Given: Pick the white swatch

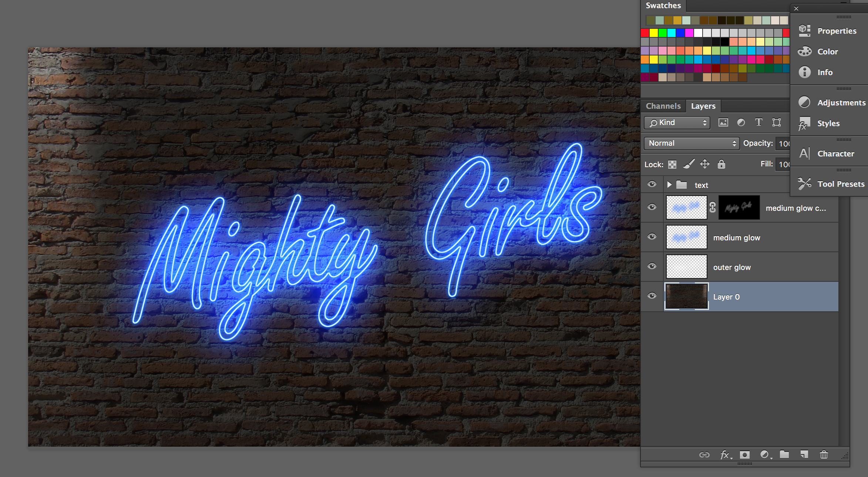Looking at the screenshot, I should (x=698, y=33).
